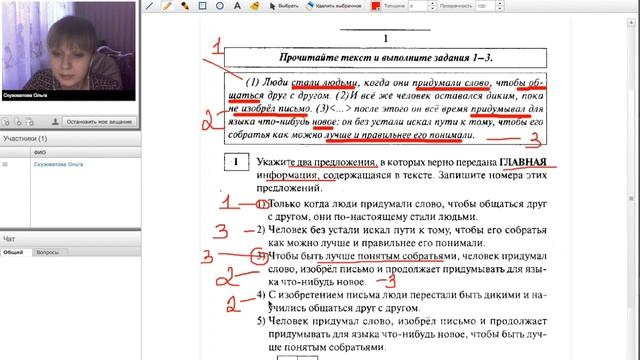Click the line thickness input field

(418, 6)
